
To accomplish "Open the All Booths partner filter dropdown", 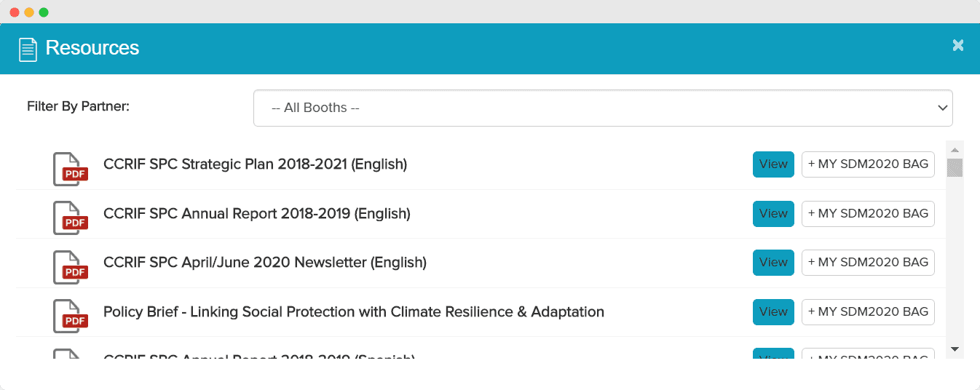I will pyautogui.click(x=603, y=108).
